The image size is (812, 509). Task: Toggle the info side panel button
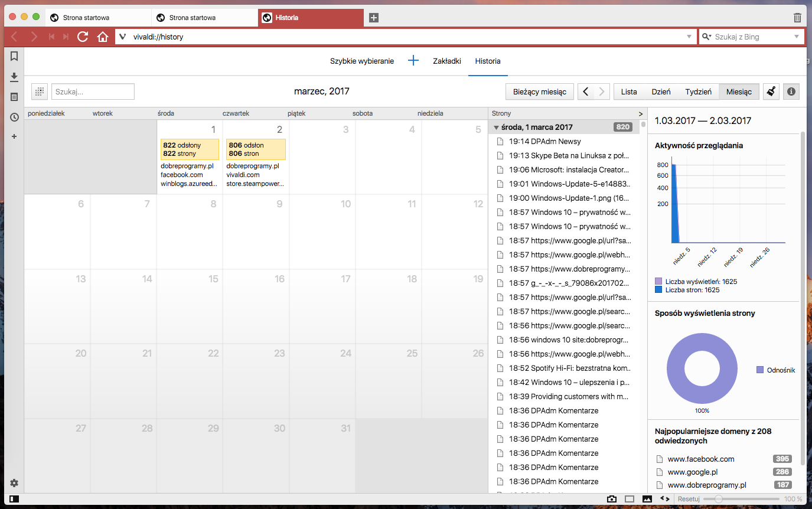pos(791,92)
